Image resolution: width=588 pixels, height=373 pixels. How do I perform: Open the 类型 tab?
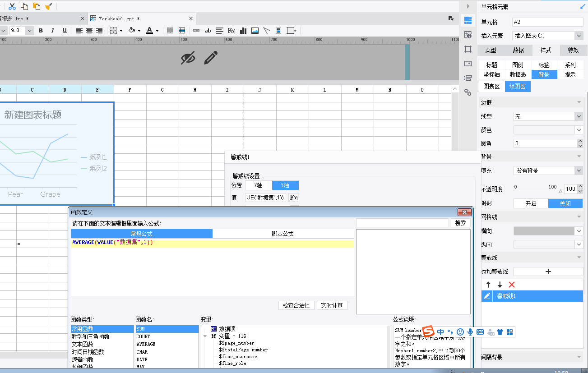coord(491,50)
